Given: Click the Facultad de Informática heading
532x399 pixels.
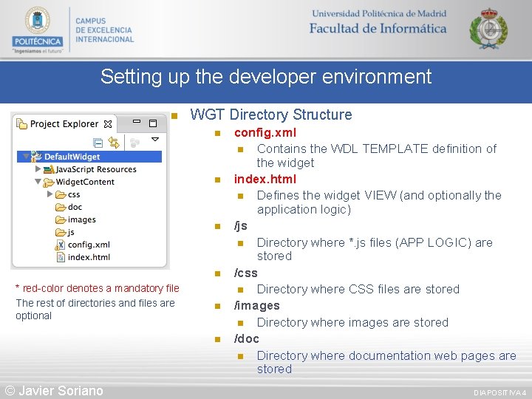Looking at the screenshot, I should (x=378, y=29).
